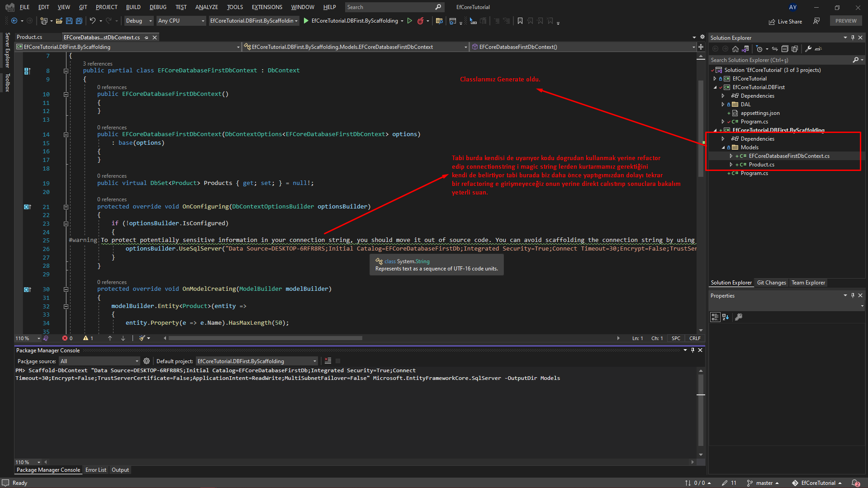Select the Live Share icon

(x=772, y=21)
